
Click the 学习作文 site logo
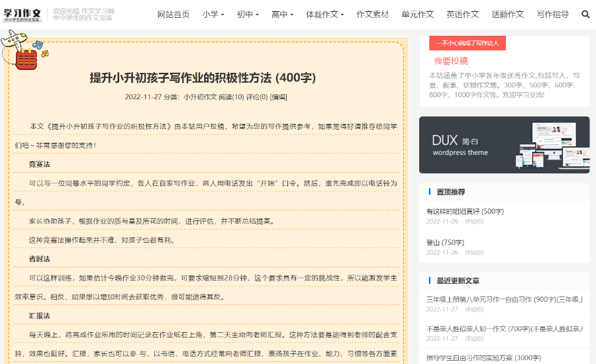(x=22, y=15)
